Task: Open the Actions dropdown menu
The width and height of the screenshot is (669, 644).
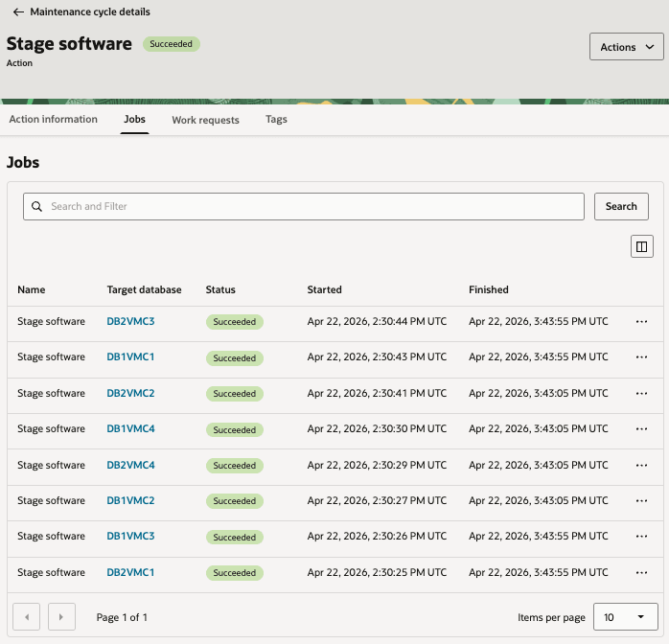Action: pyautogui.click(x=626, y=47)
